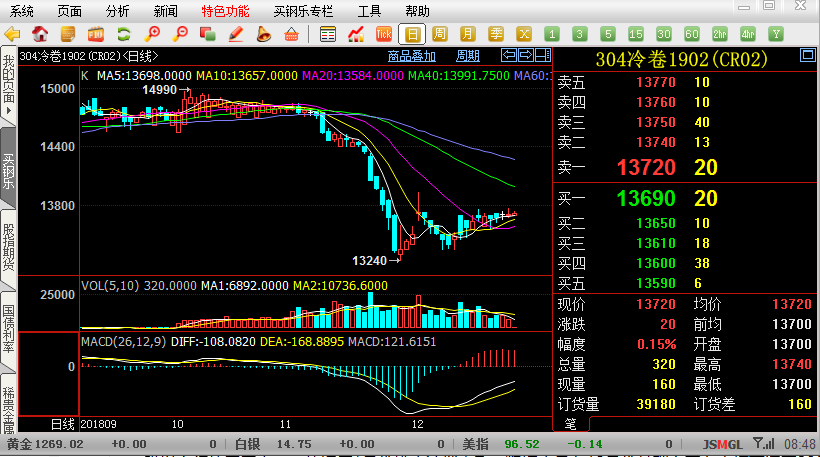The image size is (820, 457).
Task: Zoom in with the plus magnifier
Action: (152, 35)
